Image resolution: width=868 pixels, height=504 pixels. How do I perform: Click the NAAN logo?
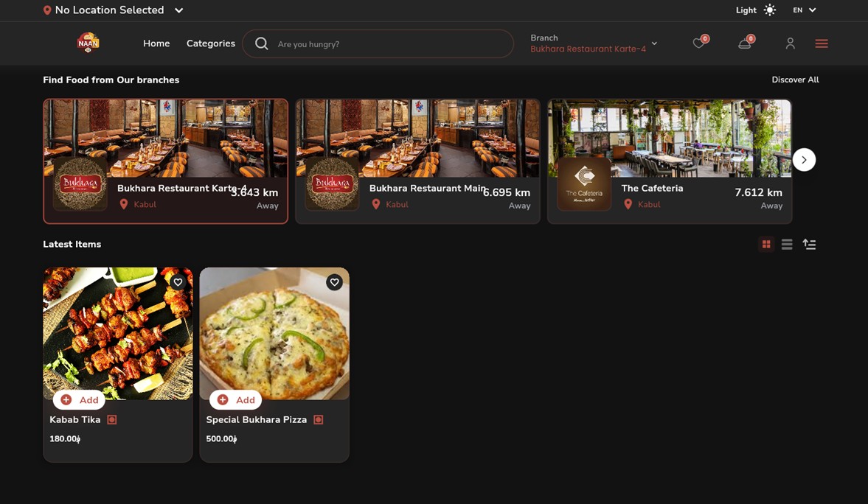(88, 43)
